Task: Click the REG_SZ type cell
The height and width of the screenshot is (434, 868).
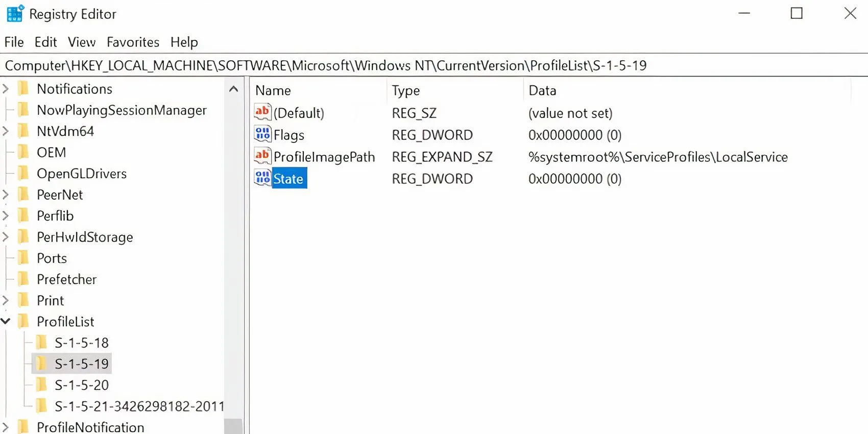Action: (x=414, y=113)
